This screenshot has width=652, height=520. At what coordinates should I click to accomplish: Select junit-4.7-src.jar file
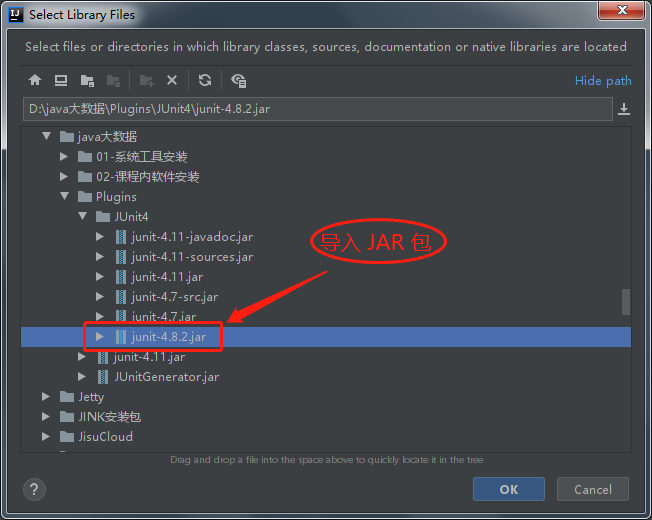click(x=175, y=297)
